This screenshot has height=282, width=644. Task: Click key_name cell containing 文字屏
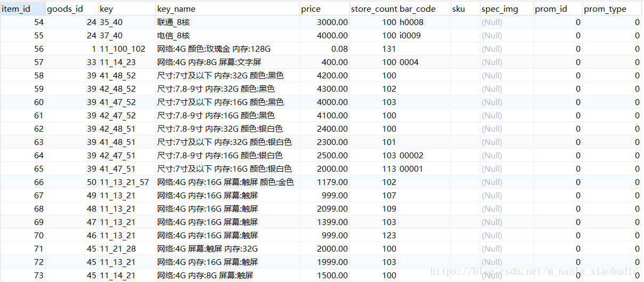[227, 62]
